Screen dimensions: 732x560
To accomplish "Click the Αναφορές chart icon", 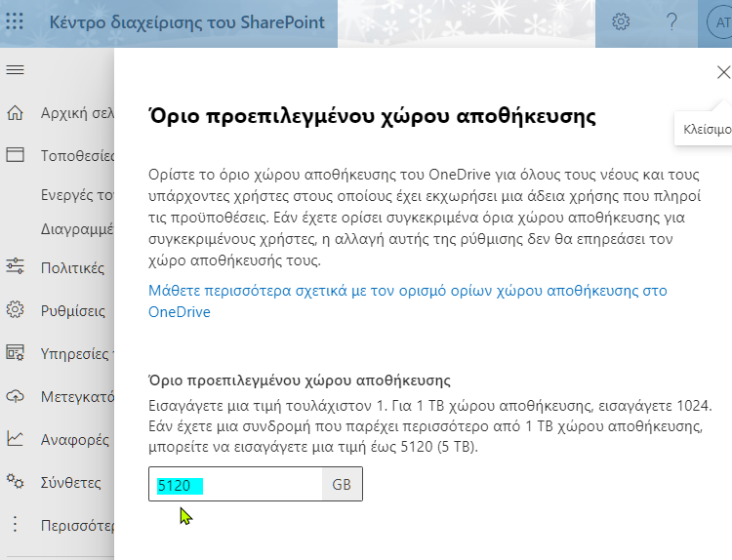I will [15, 439].
